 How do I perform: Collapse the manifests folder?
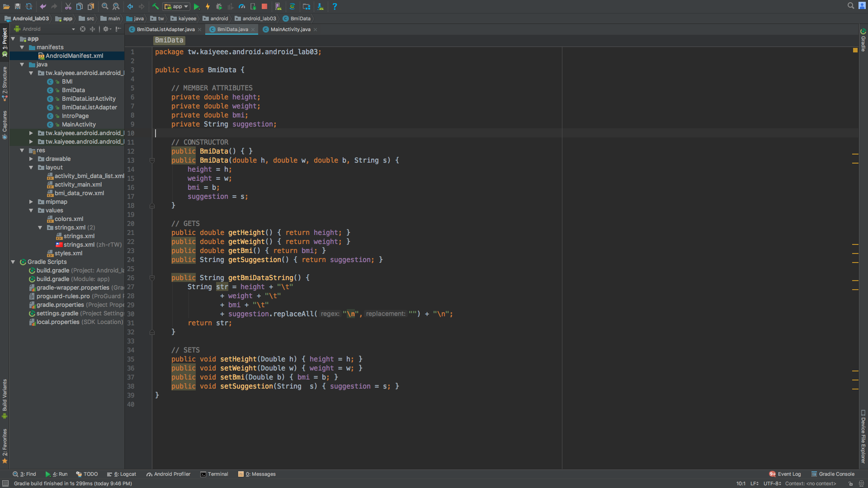pos(22,47)
